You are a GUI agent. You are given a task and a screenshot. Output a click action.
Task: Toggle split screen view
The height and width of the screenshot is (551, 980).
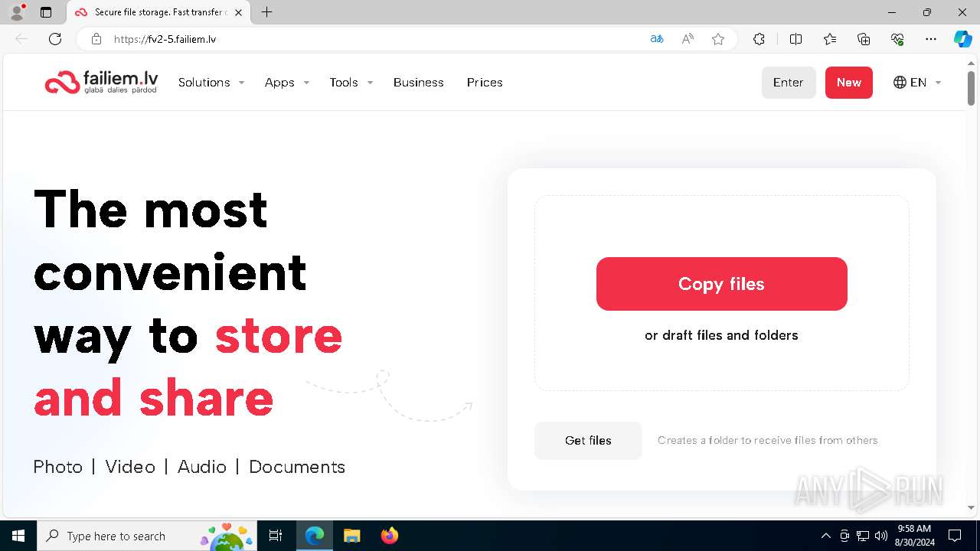(x=795, y=39)
